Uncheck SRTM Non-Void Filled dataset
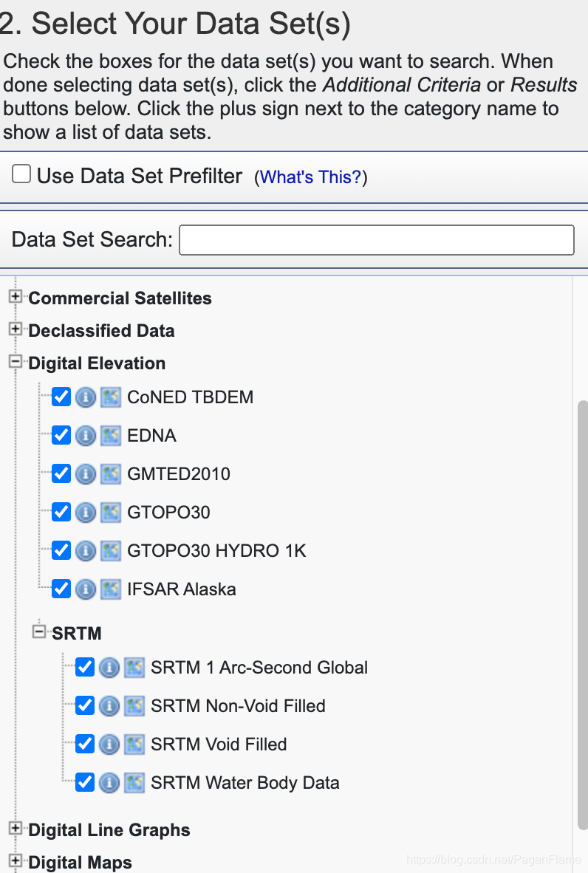588x873 pixels. [85, 706]
